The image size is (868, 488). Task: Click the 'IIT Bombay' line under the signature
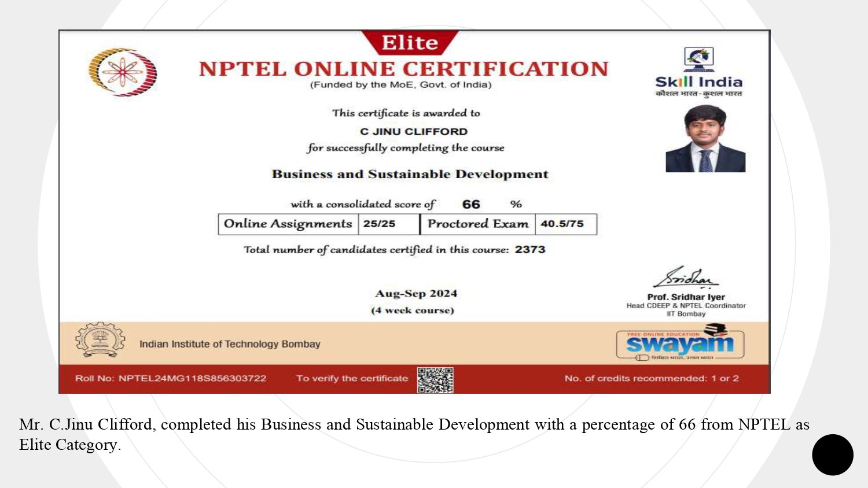pyautogui.click(x=686, y=314)
